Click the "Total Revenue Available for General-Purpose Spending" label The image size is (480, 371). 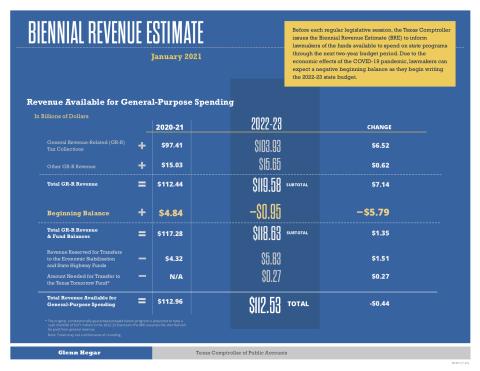click(82, 301)
